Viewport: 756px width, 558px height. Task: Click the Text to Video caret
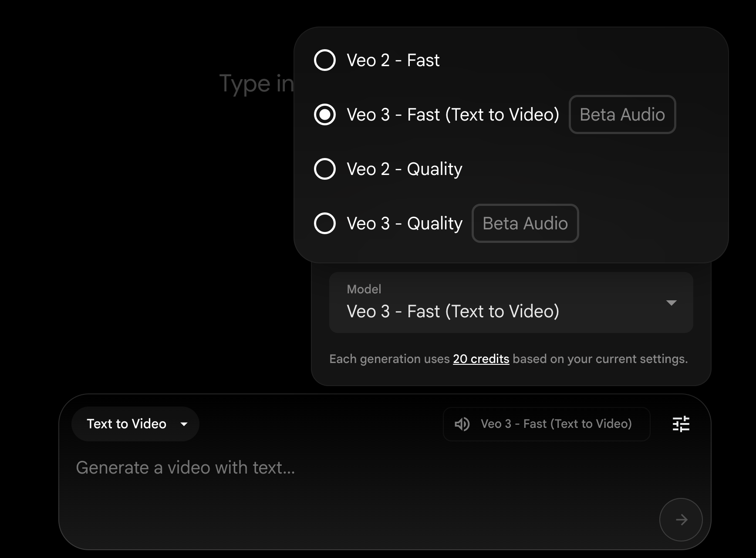(x=184, y=424)
